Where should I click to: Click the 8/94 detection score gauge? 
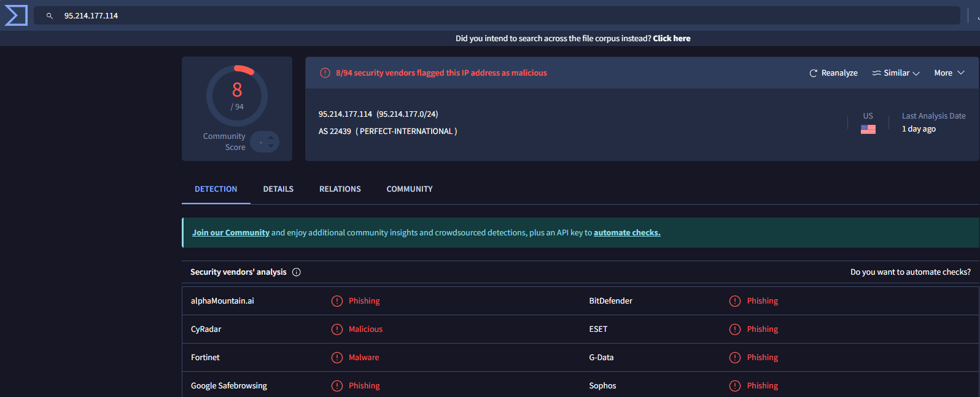point(237,96)
